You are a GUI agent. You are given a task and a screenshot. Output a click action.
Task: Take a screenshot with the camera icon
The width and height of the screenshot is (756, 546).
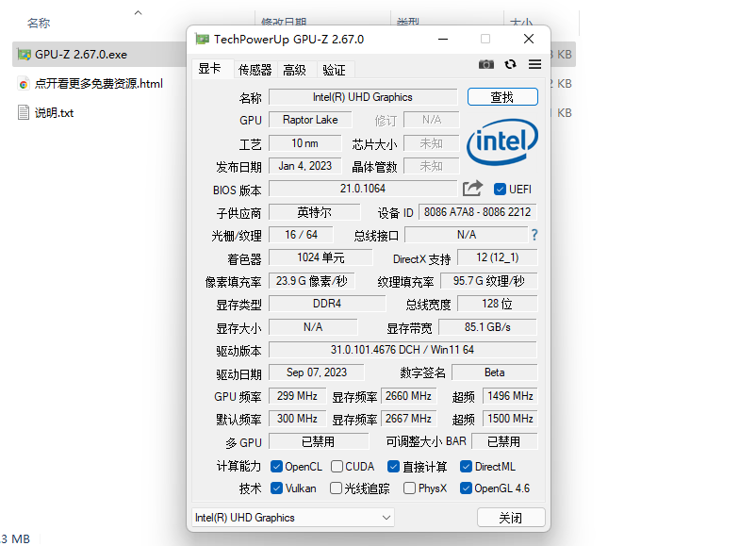coord(486,64)
